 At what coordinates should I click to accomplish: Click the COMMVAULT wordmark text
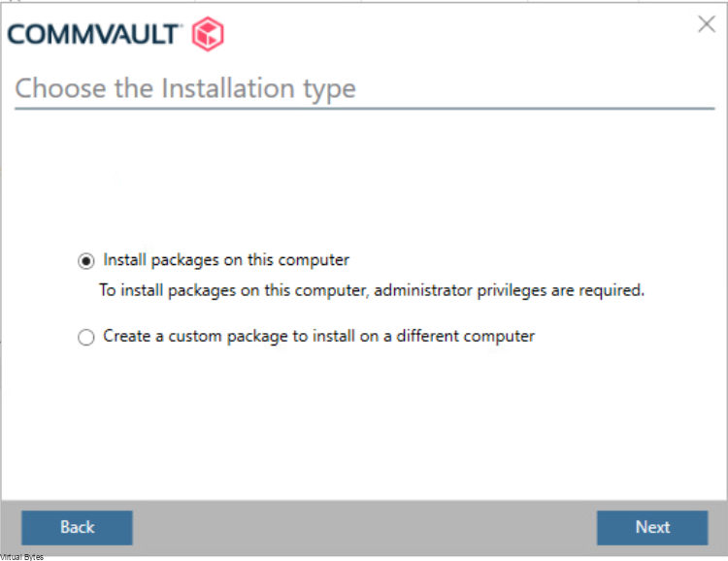click(93, 34)
